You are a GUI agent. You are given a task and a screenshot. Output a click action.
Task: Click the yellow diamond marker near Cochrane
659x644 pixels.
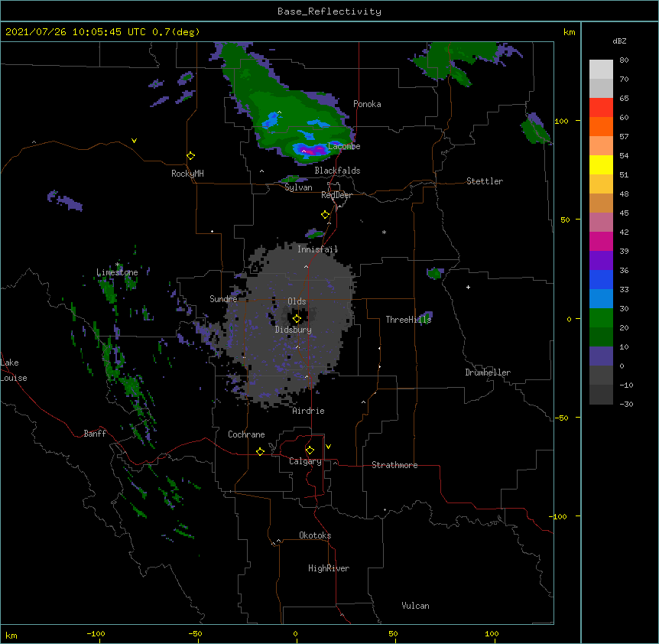260,451
